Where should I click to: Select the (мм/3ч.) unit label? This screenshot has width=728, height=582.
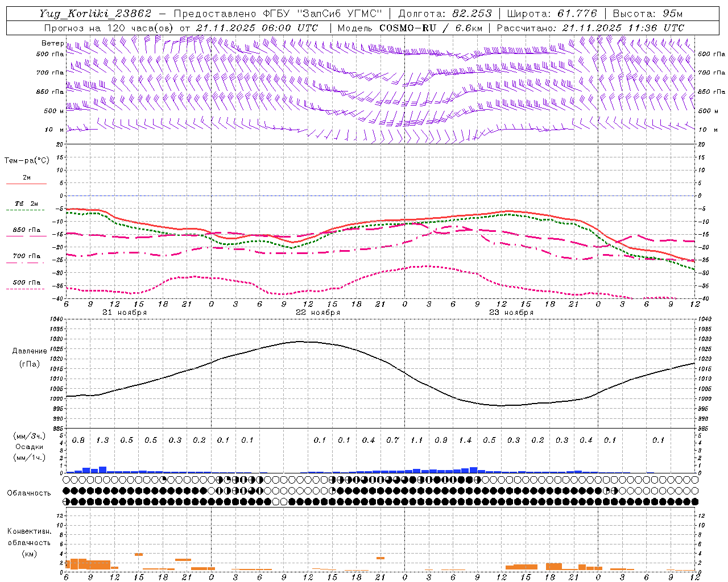28,436
